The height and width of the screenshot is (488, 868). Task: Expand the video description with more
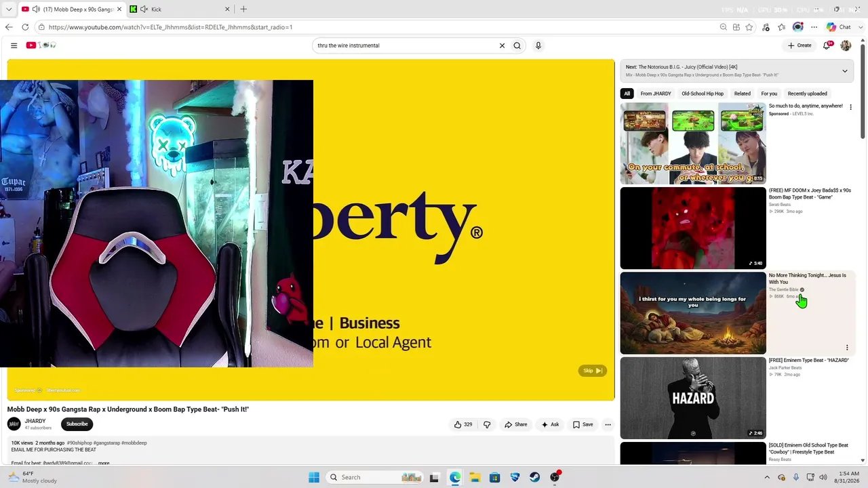pyautogui.click(x=104, y=463)
